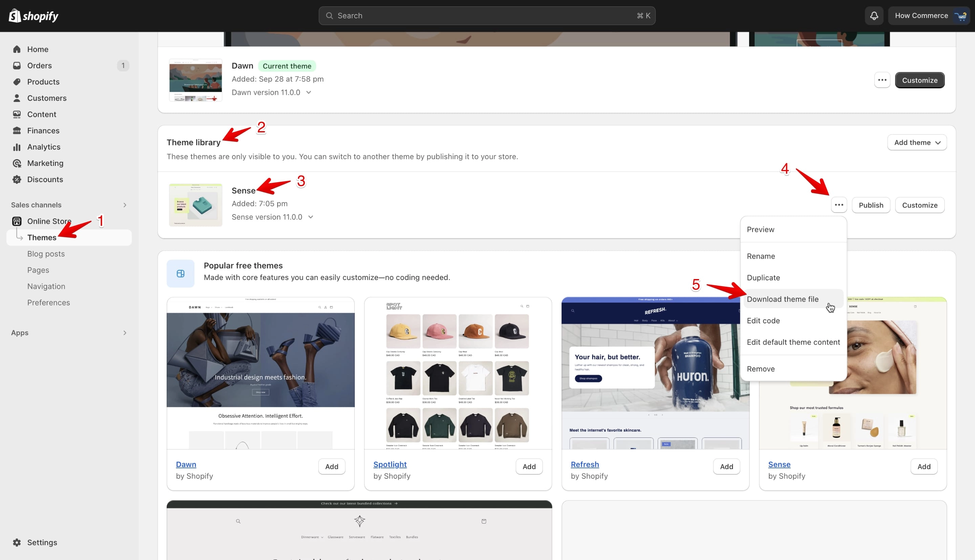Add the Spotlight free theme

pyautogui.click(x=529, y=467)
